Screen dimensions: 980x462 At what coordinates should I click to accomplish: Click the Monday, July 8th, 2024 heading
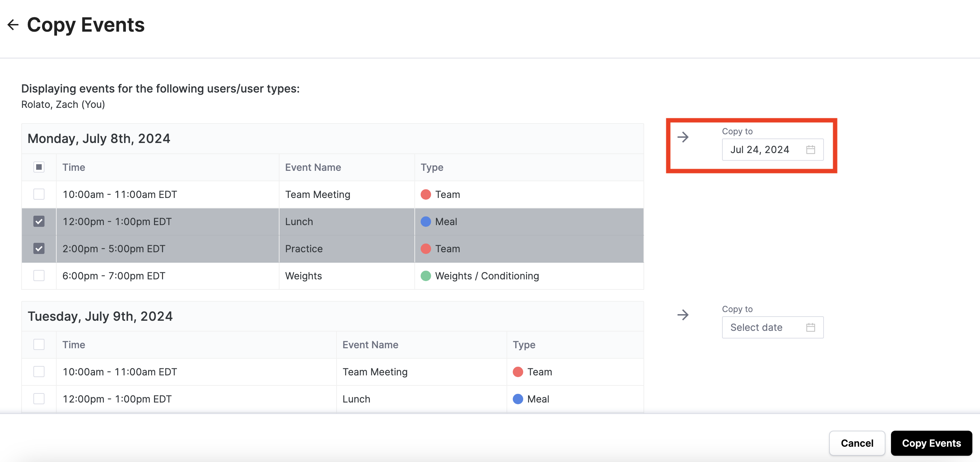tap(99, 138)
